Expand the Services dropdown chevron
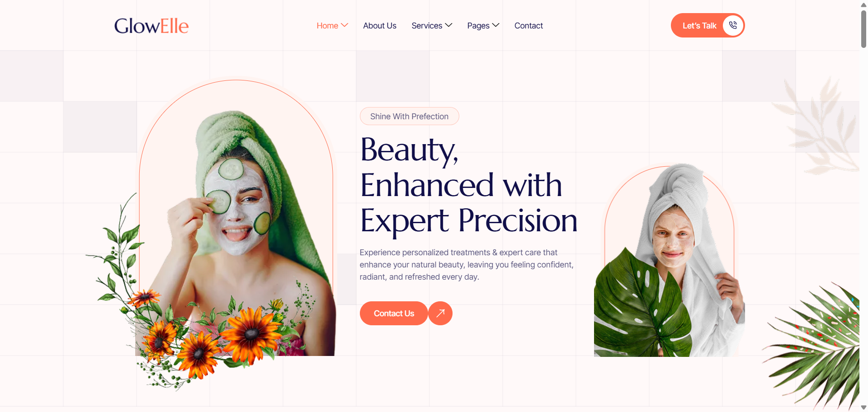 (448, 25)
